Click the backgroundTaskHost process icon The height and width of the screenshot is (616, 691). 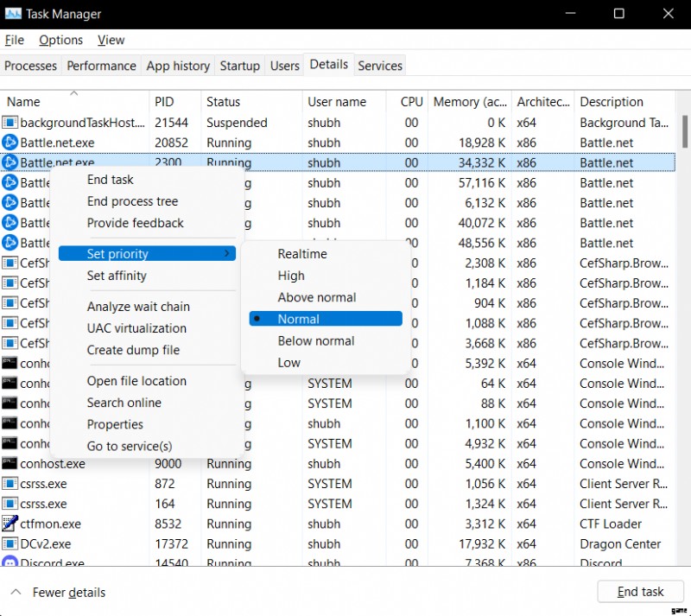pos(10,122)
